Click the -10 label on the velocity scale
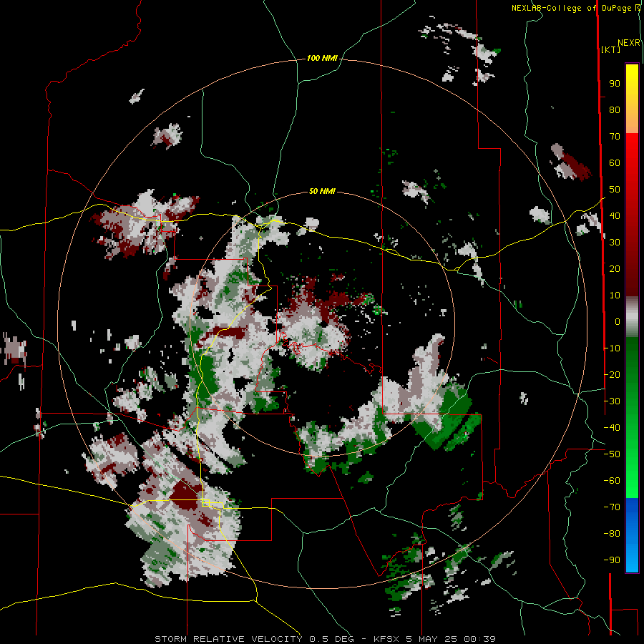Viewport: 644px width, 644px height. (612, 348)
